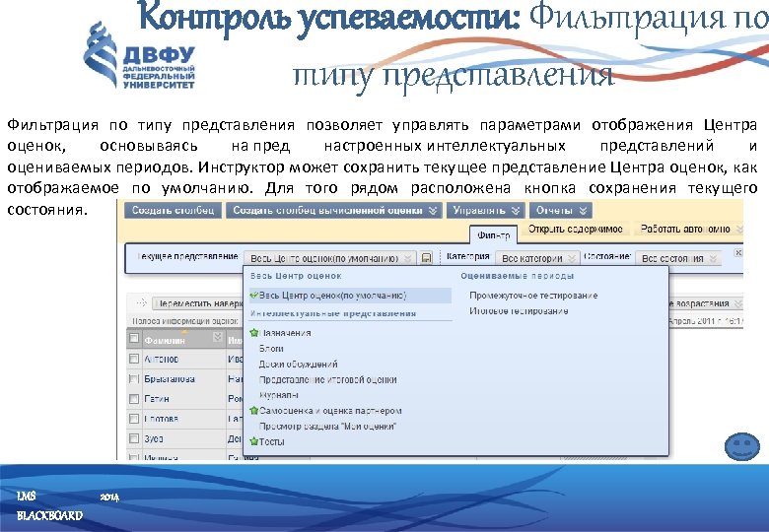Click the green star beside Назначения
Screen dimensions: 769x532
(253, 333)
